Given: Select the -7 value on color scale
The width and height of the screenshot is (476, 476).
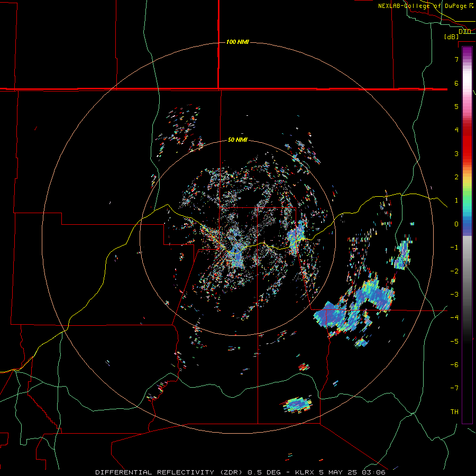Looking at the screenshot, I should point(454,388).
